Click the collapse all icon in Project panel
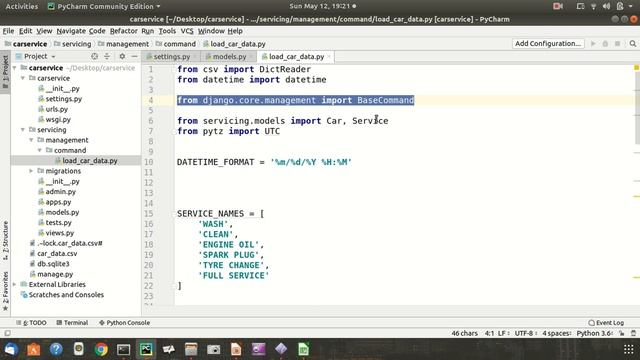The width and height of the screenshot is (640, 360). 107,56
